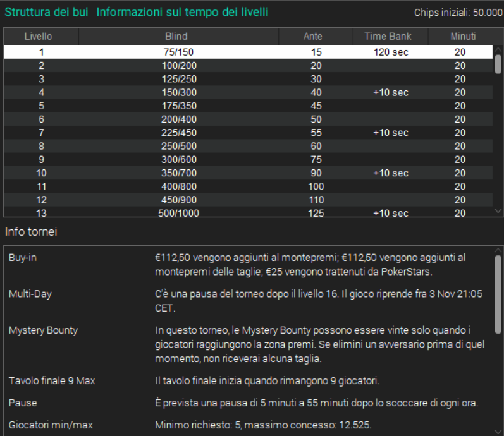Click the down arrow of blind table scrollbar
This screenshot has height=436, width=504.
498,211
